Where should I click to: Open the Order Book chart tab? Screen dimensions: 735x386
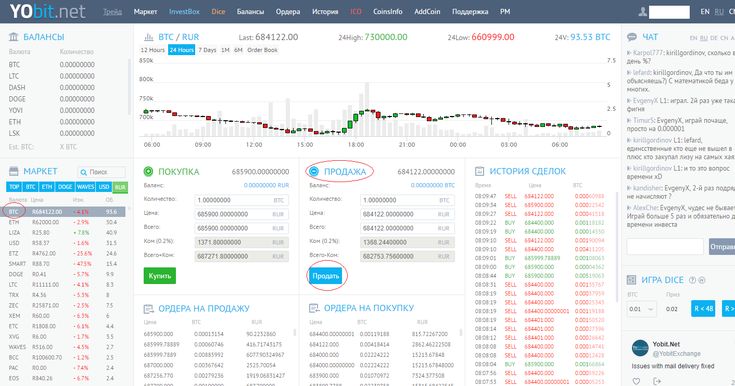(x=262, y=50)
